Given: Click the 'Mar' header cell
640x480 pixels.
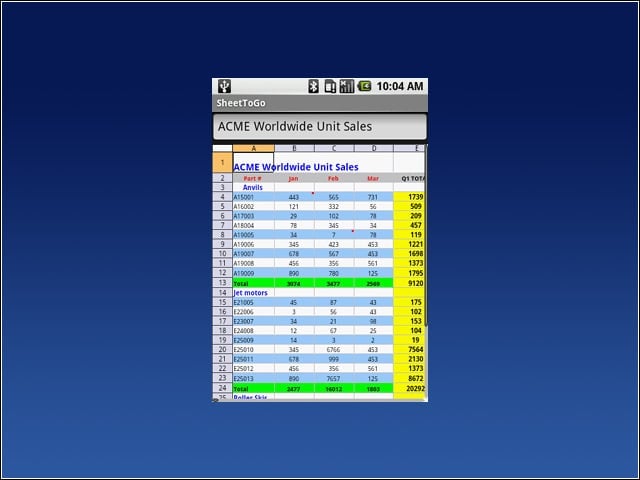Looking at the screenshot, I should pyautogui.click(x=373, y=178).
